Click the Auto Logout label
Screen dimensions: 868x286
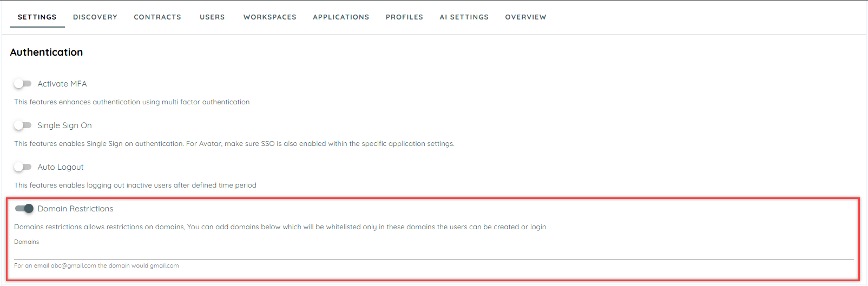pyautogui.click(x=61, y=167)
